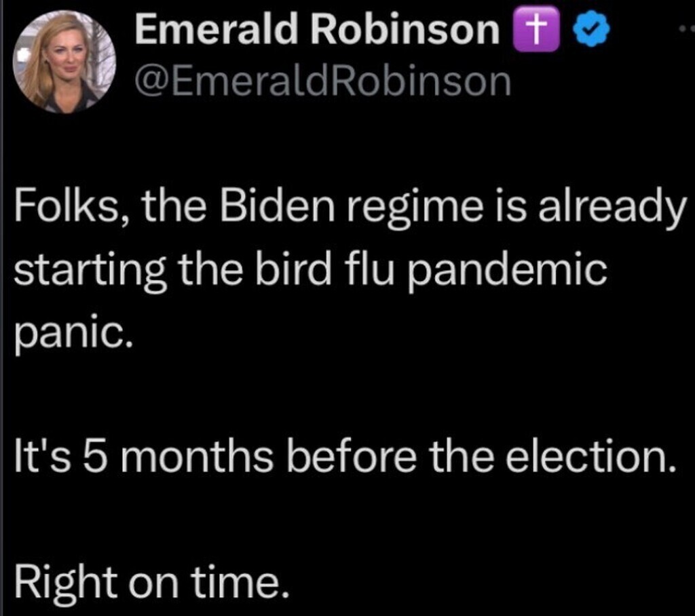Open Emerald Robinson's profile avatar photo

[64, 62]
